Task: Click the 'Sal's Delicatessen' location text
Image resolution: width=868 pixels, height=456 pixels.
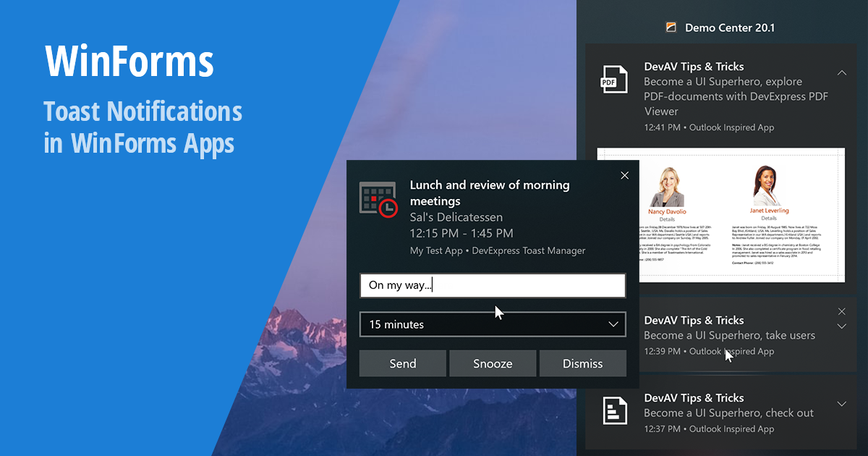Action: 456,217
